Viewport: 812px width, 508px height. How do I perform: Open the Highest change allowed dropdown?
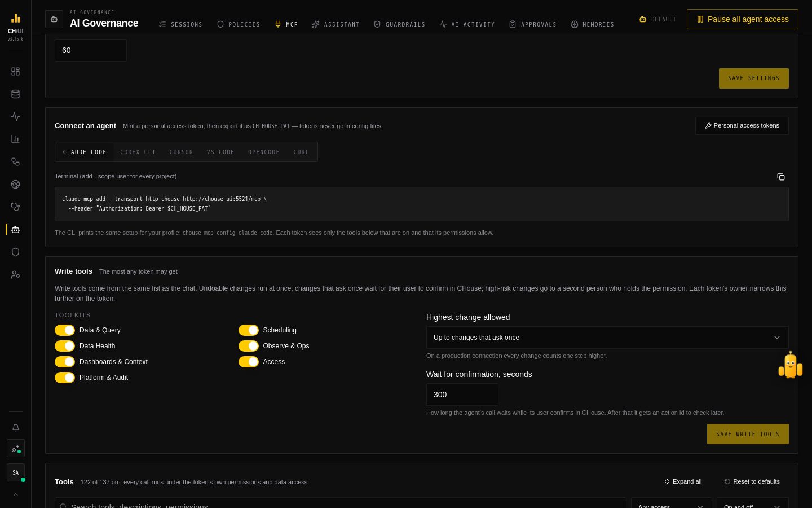[607, 338]
